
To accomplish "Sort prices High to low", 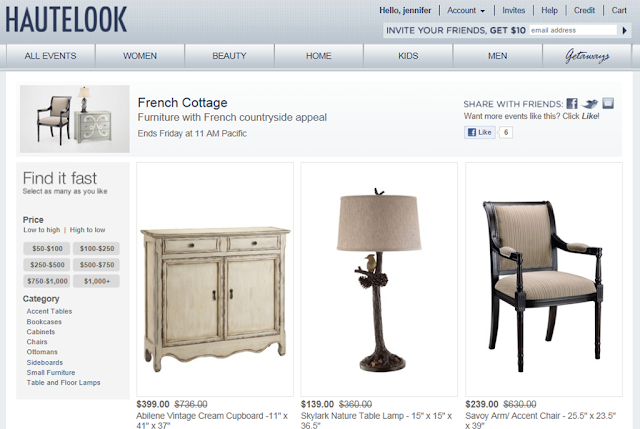I will (87, 230).
